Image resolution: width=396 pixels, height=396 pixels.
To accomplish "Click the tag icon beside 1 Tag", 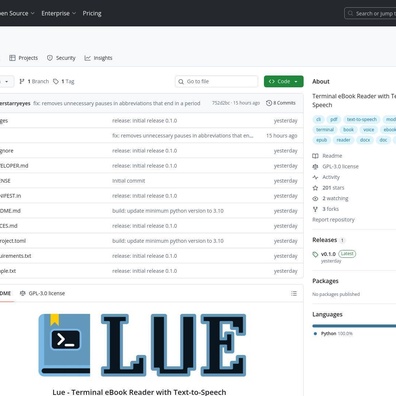I will [56, 81].
